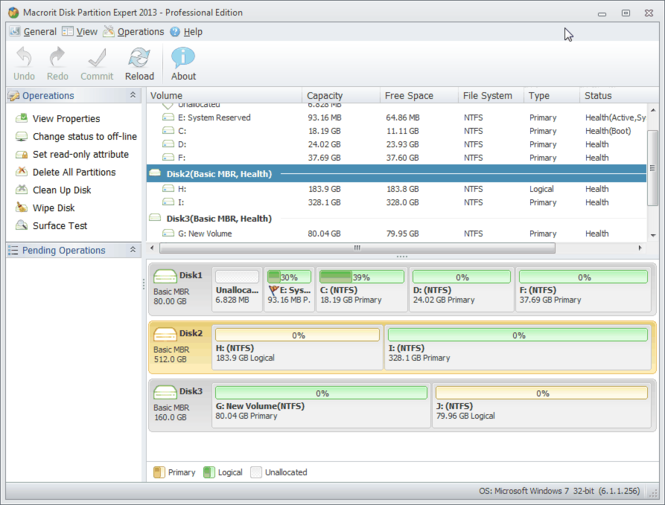The image size is (665, 505).
Task: Click the Undo toolbar icon
Action: pyautogui.click(x=24, y=57)
